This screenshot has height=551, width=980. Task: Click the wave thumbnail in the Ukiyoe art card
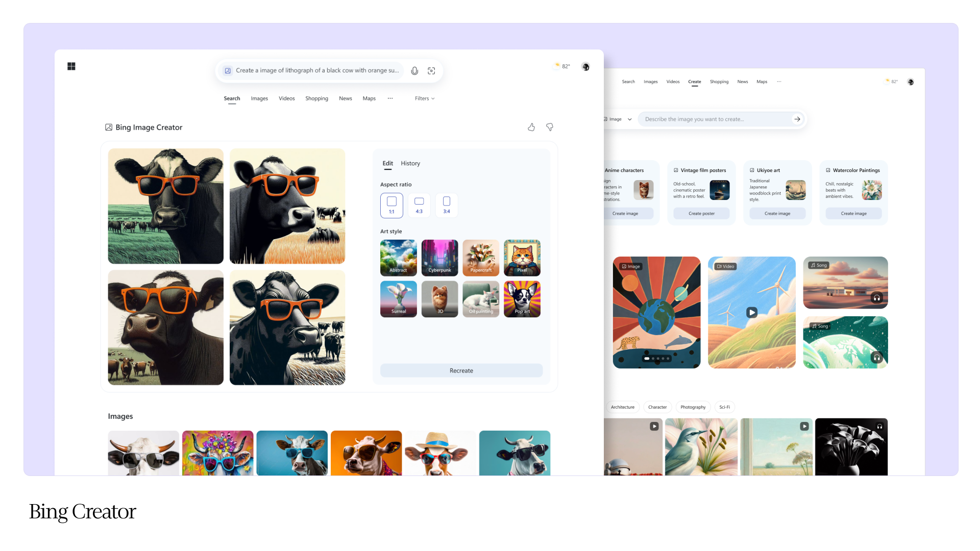pyautogui.click(x=796, y=190)
